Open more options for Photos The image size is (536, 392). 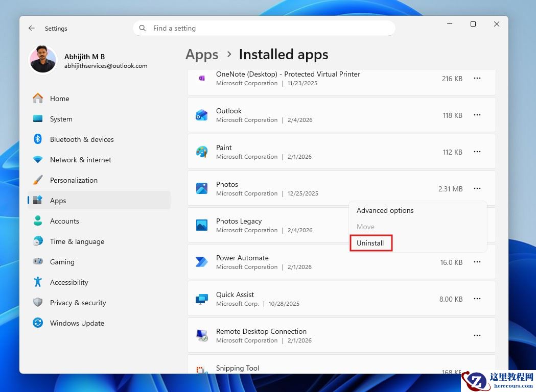coord(477,188)
